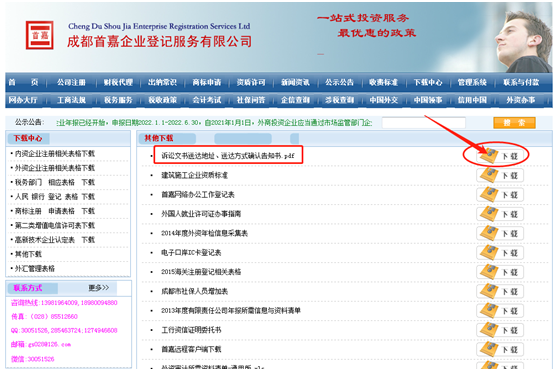Image resolution: width=558 pixels, height=371 pixels.
Task: Open 第二类增值电信许可表下载 link
Action: [x=55, y=225]
